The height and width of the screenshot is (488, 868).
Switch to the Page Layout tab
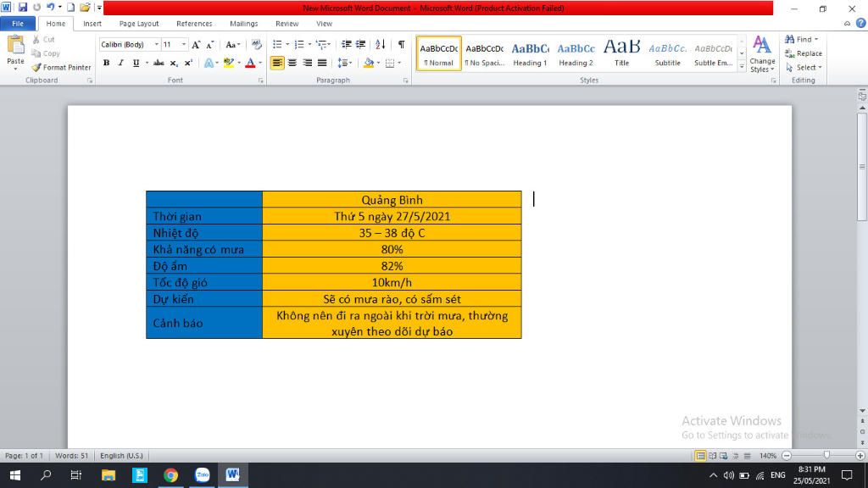click(139, 23)
